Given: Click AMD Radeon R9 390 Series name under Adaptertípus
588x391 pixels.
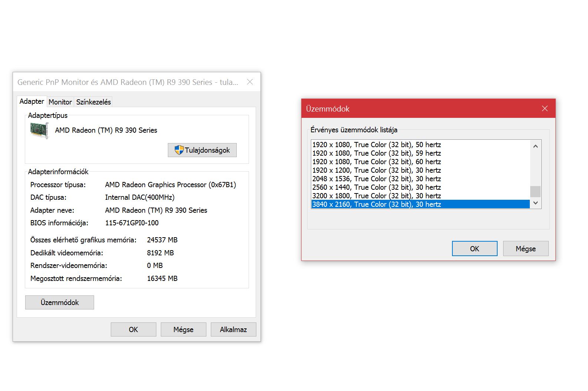Looking at the screenshot, I should point(106,130).
